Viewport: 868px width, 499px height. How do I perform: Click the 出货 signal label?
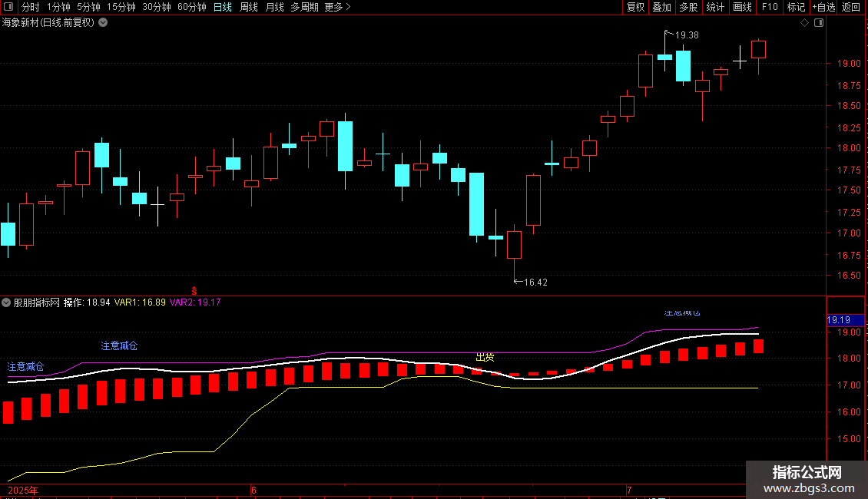point(485,358)
